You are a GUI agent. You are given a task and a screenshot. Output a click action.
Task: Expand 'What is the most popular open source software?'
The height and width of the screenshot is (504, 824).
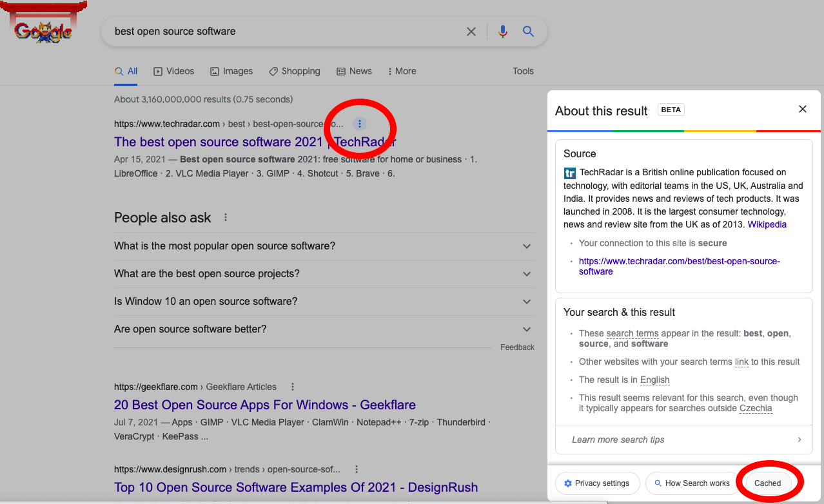[x=324, y=246]
